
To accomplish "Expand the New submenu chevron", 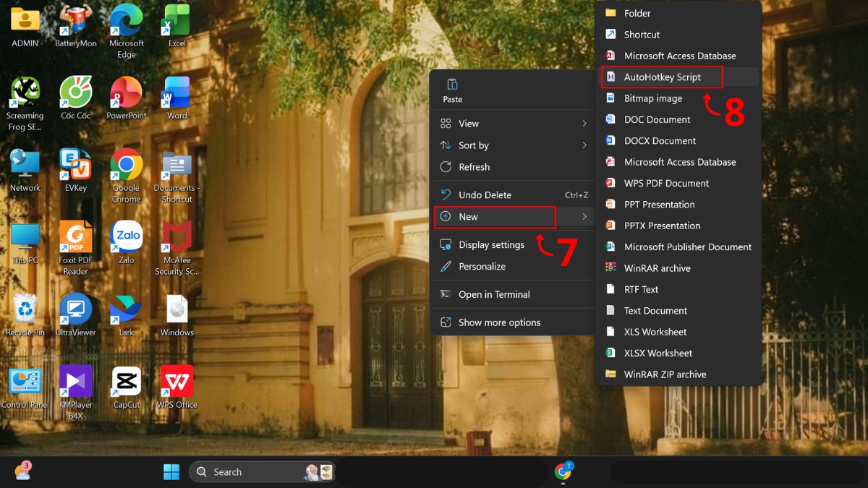I will click(x=584, y=216).
